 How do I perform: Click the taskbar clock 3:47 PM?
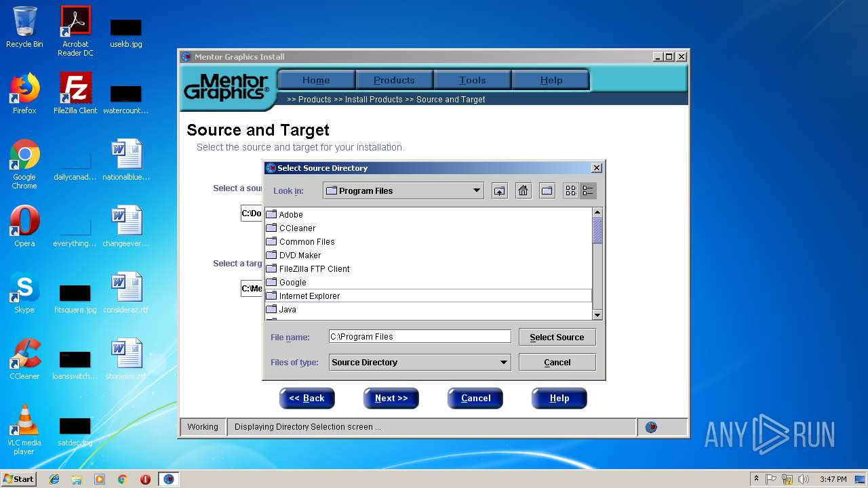pyautogui.click(x=833, y=479)
